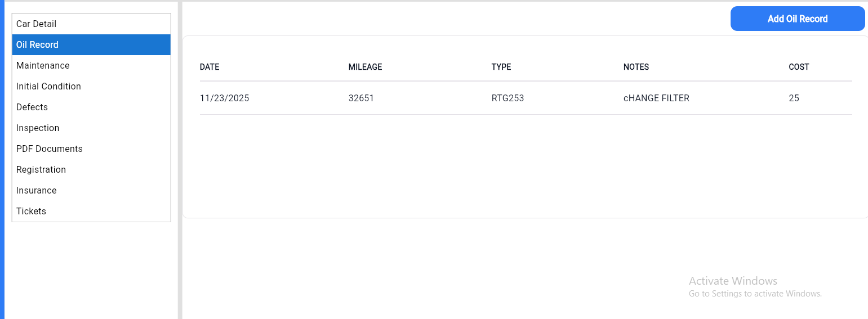Switch to the Inspection section
Viewport: 868px width, 319px height.
(38, 128)
